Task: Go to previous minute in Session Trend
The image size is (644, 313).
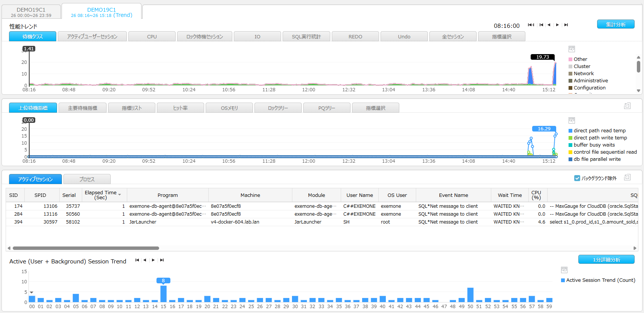Action: (x=145, y=260)
